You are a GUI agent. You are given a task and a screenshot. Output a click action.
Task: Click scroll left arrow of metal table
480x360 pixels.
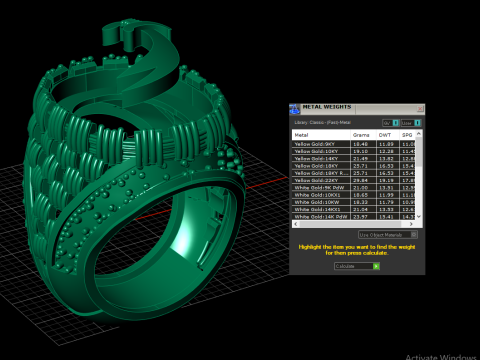pos(296,224)
